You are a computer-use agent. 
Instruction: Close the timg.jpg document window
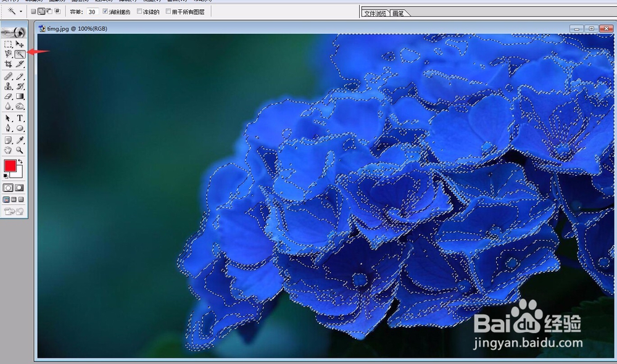607,29
